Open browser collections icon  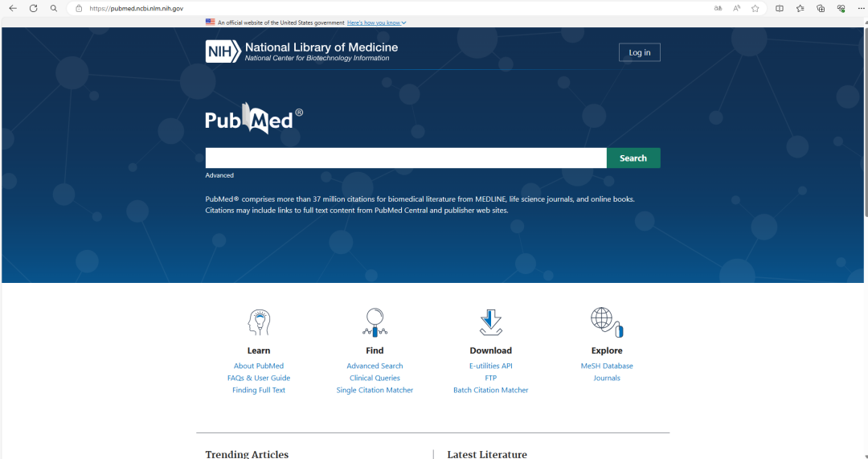(x=821, y=8)
